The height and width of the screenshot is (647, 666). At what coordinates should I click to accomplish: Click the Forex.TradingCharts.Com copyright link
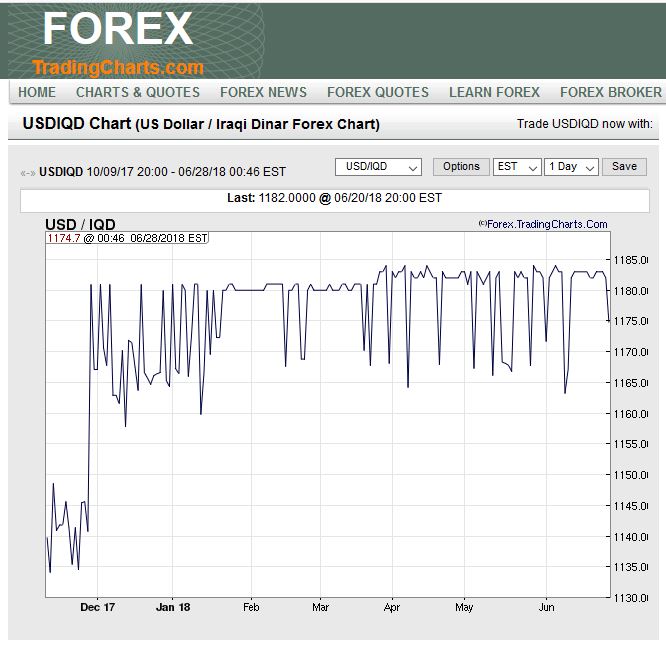[543, 224]
